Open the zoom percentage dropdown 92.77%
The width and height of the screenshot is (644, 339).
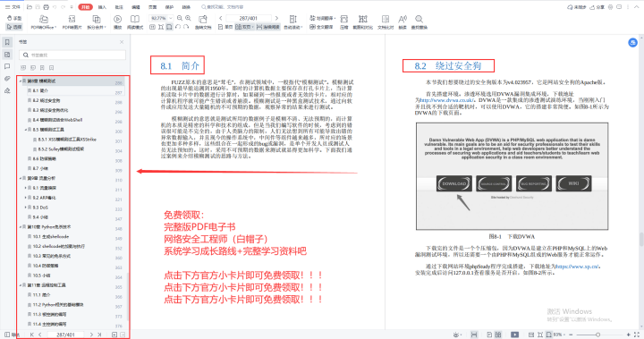(x=171, y=19)
